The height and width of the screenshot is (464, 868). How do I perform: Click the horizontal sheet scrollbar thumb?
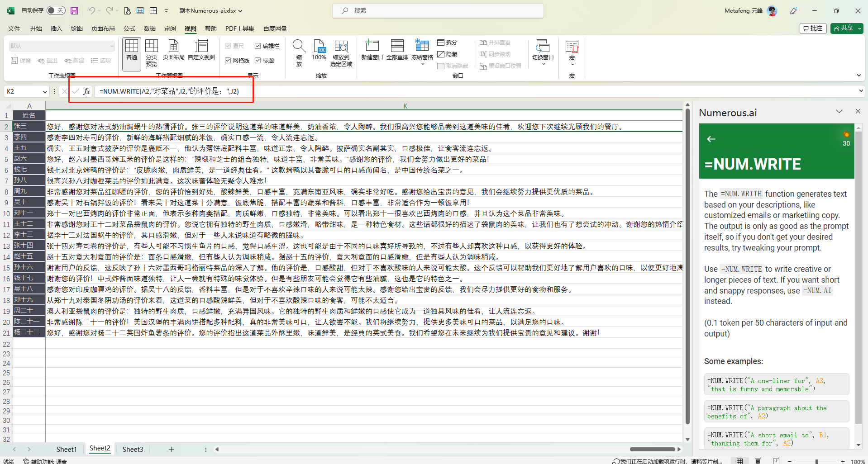(x=652, y=449)
